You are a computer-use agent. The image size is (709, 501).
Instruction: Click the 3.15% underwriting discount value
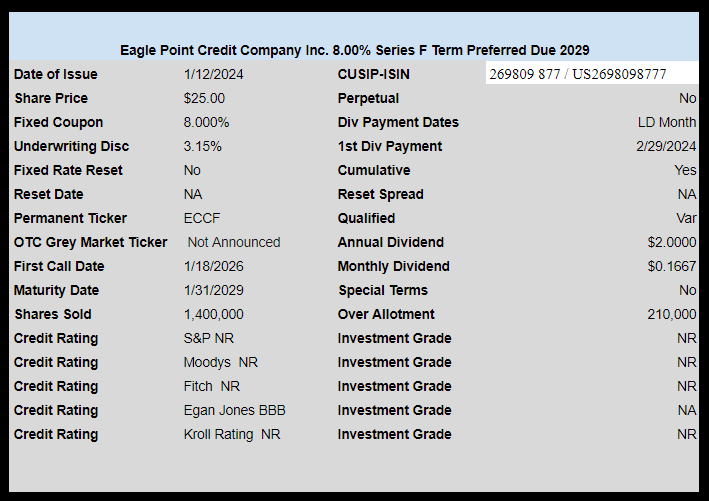coord(202,146)
